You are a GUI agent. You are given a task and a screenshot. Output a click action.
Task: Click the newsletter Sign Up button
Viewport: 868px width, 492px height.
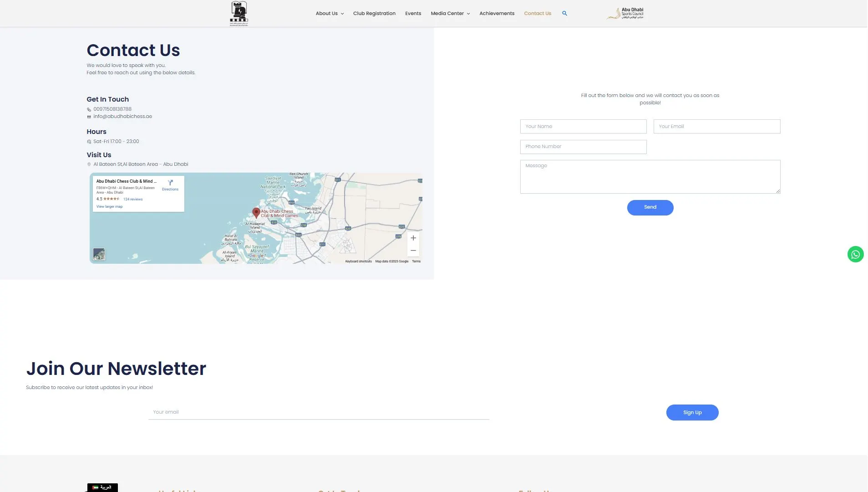[692, 412]
